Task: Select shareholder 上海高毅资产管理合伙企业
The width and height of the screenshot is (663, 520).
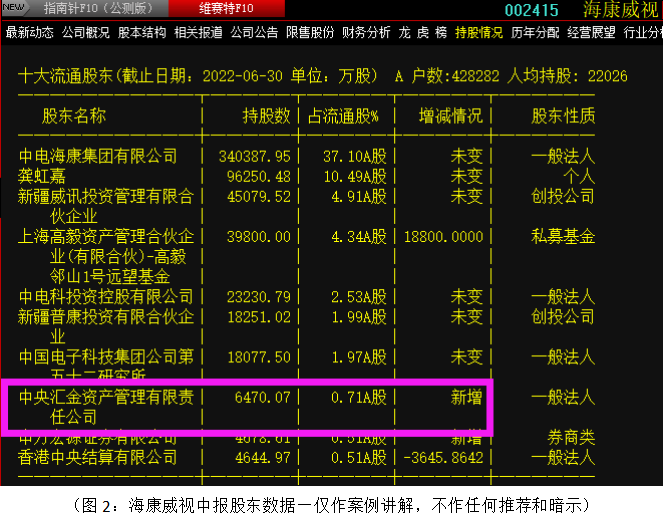Action: click(x=106, y=256)
